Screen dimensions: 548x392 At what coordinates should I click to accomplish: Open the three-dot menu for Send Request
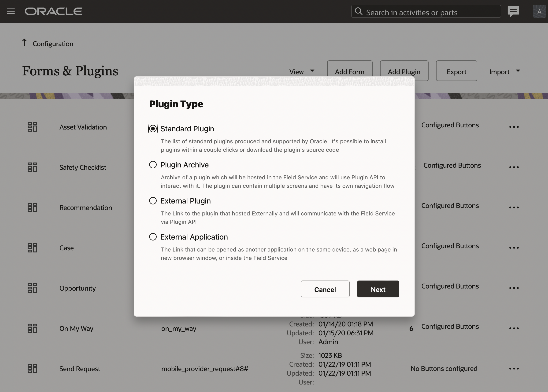tap(514, 369)
